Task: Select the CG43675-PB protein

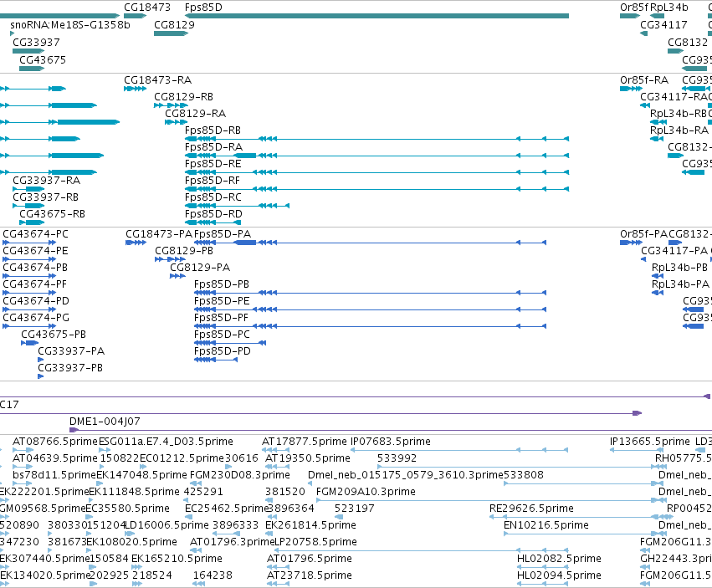Action: coord(29,343)
